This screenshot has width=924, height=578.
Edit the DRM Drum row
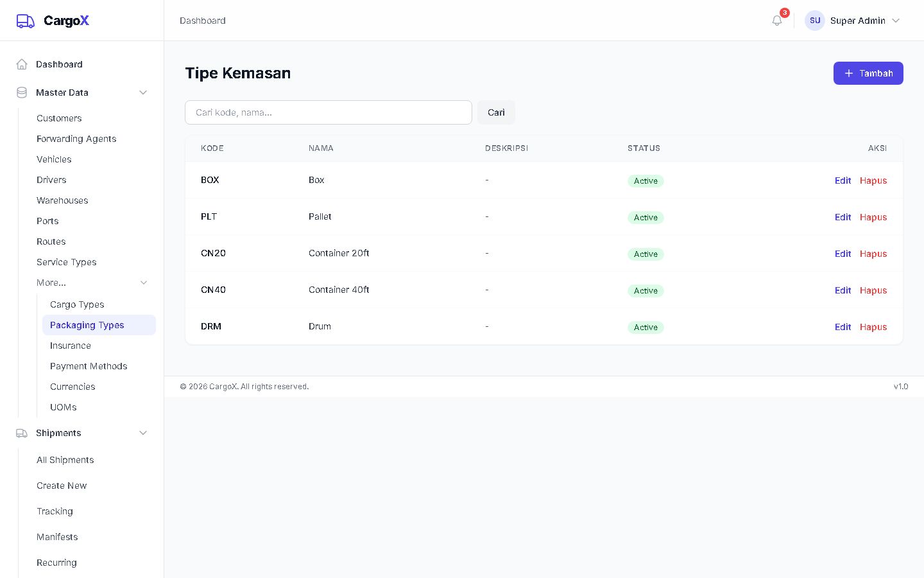pyautogui.click(x=843, y=327)
